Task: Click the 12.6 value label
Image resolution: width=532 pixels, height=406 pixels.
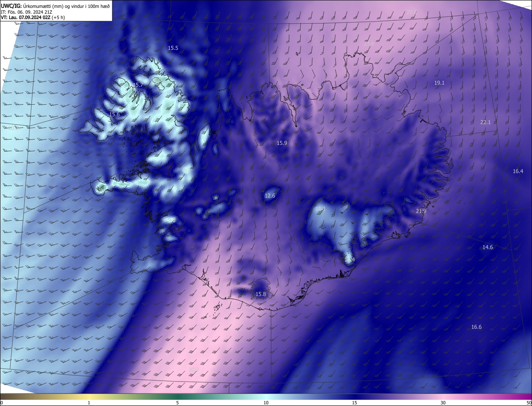Action: point(270,196)
